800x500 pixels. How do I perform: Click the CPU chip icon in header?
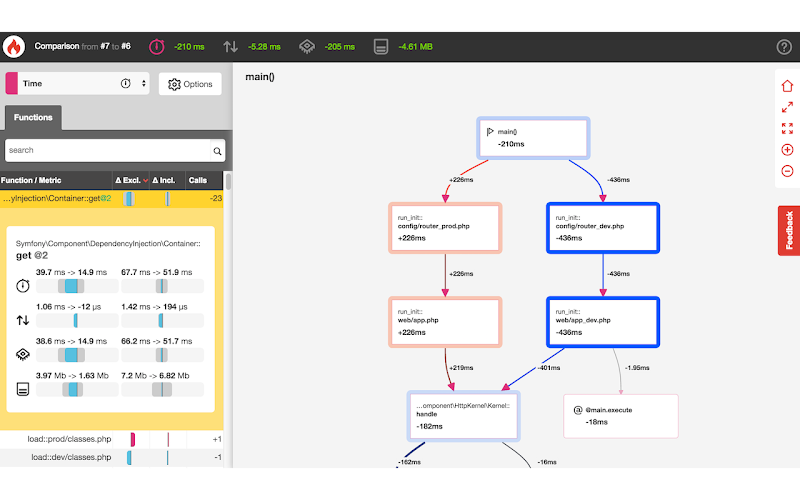[307, 46]
